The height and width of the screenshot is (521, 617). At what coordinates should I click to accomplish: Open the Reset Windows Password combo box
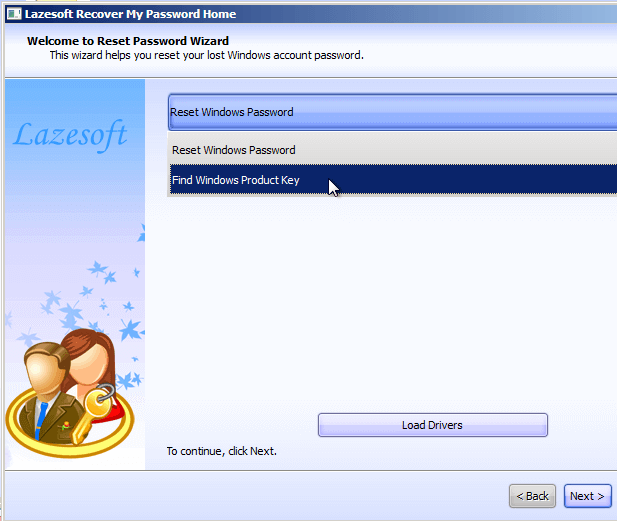point(393,112)
